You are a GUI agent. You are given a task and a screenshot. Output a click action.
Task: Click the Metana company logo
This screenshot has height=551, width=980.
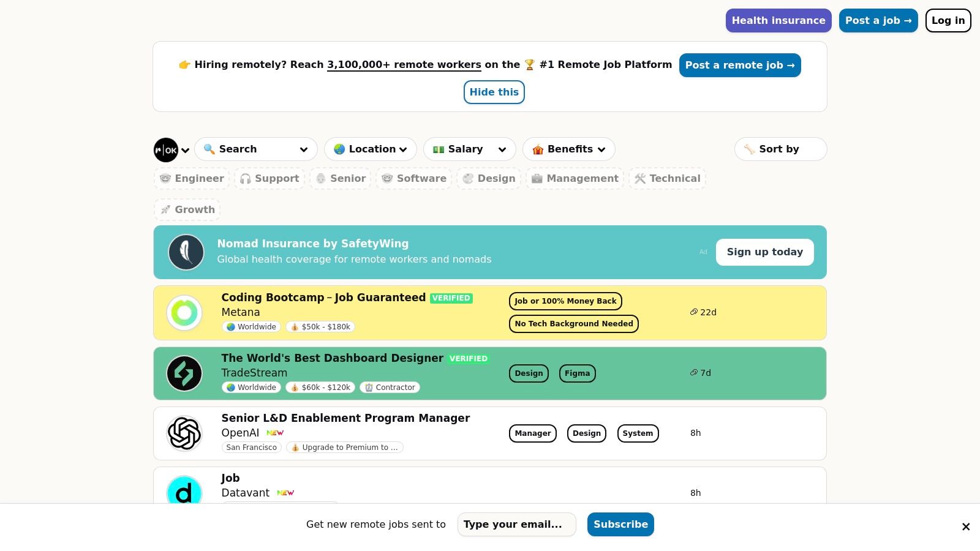[184, 313]
